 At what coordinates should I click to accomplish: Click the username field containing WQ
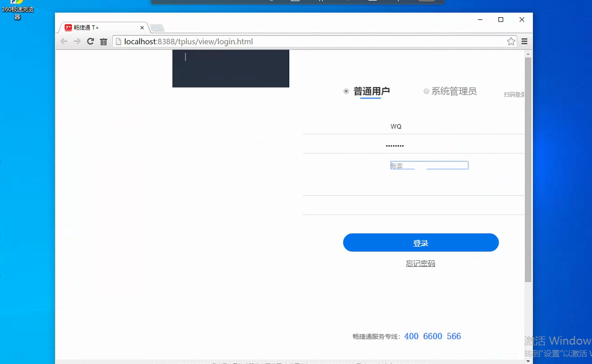[x=413, y=126]
